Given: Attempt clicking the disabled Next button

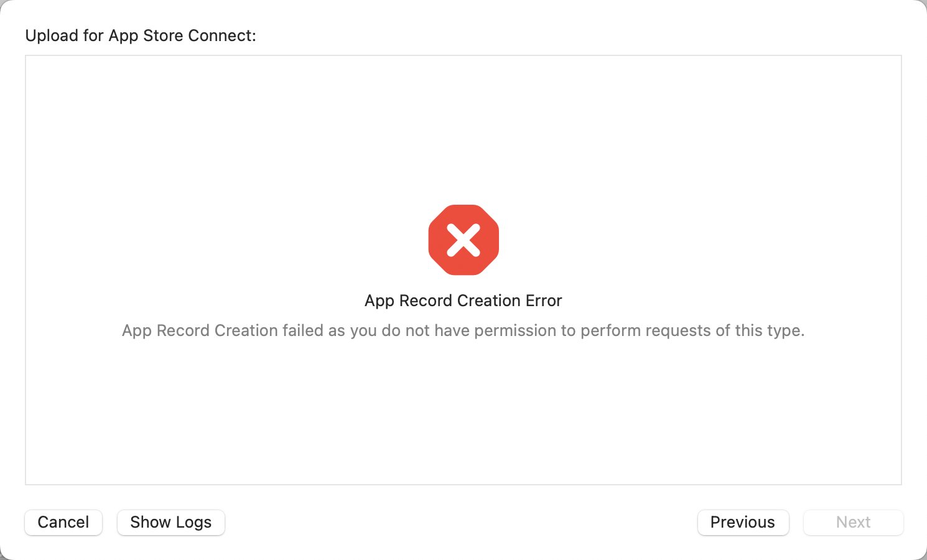Looking at the screenshot, I should pos(853,523).
